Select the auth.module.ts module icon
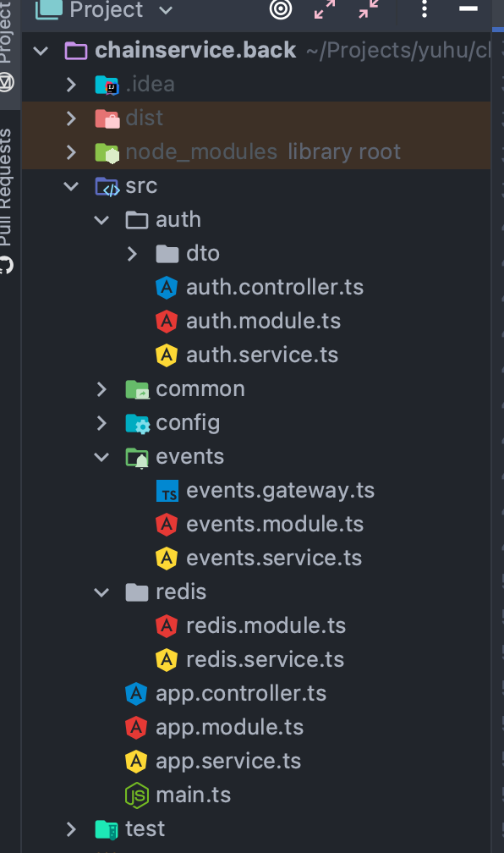Viewport: 504px width, 853px height. (x=167, y=321)
